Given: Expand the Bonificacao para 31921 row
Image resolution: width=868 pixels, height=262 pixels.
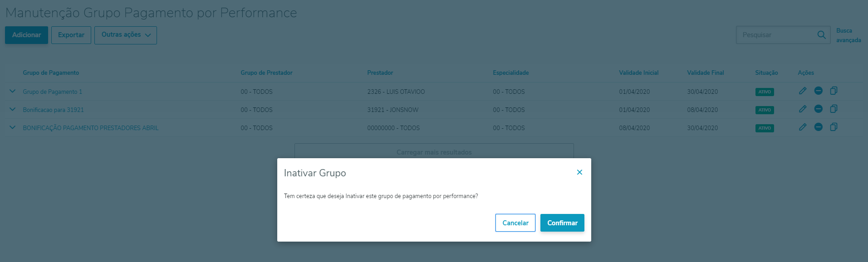Looking at the screenshot, I should (12, 109).
